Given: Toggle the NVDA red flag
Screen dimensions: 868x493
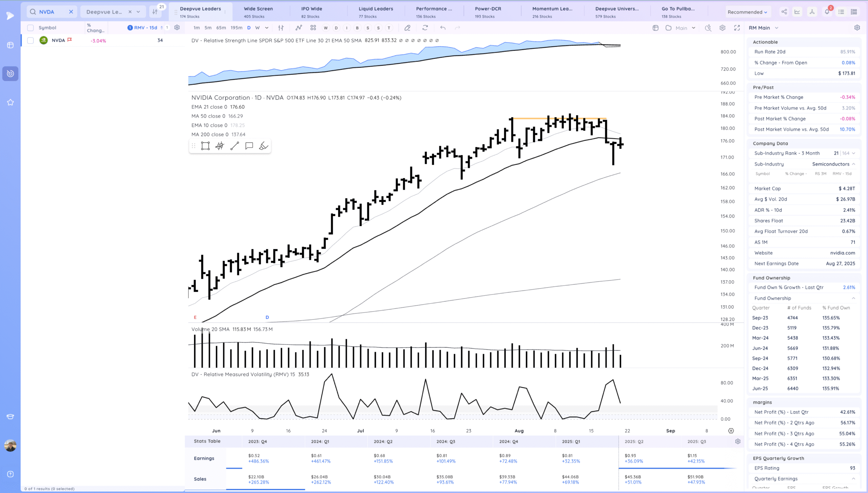Looking at the screenshot, I should [x=70, y=40].
